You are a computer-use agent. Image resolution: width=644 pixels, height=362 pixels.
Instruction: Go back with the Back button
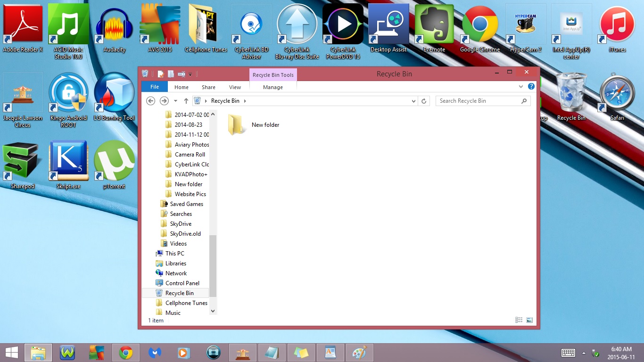point(150,101)
